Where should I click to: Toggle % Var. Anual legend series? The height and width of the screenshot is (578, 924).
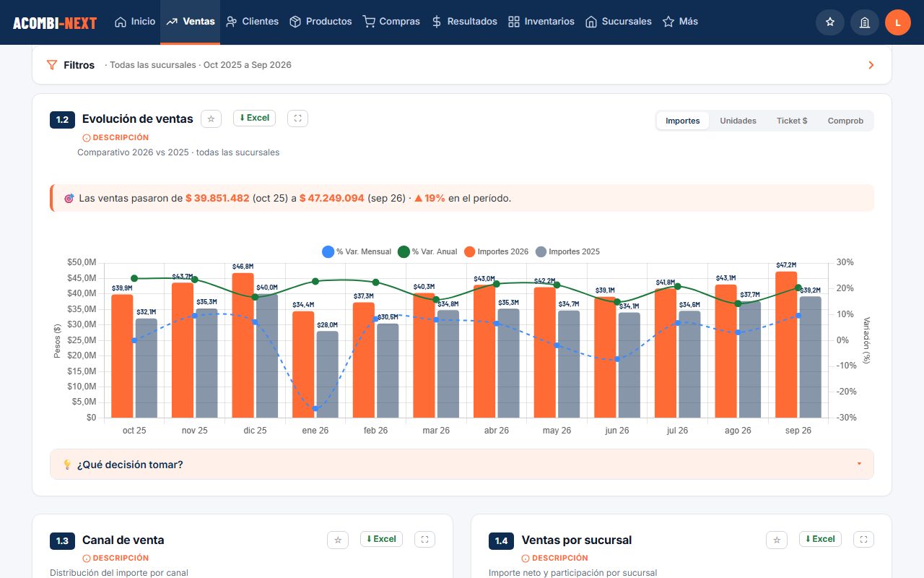(x=427, y=251)
